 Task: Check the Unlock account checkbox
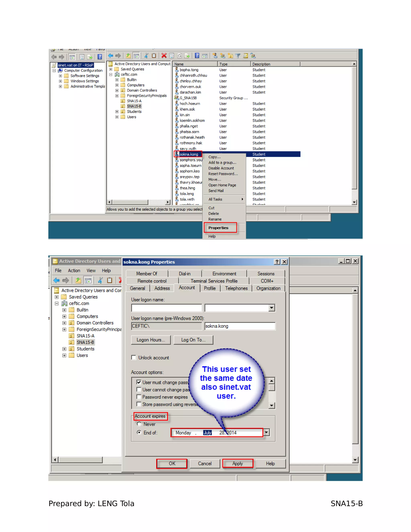click(134, 357)
